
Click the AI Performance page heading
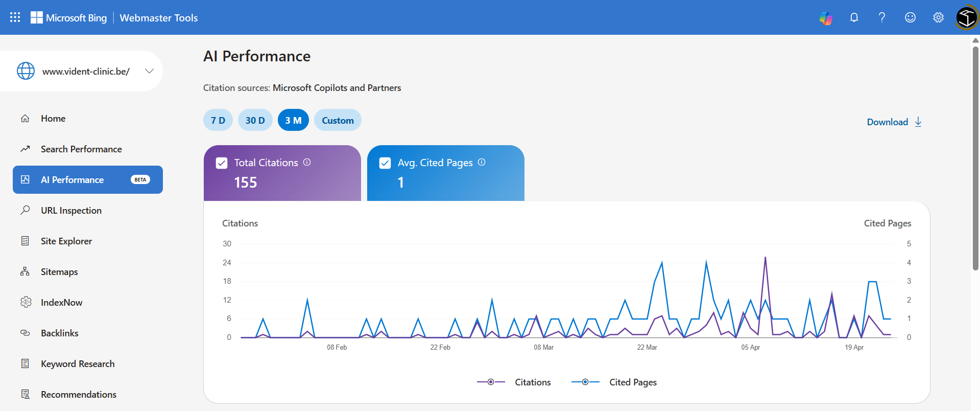point(257,56)
